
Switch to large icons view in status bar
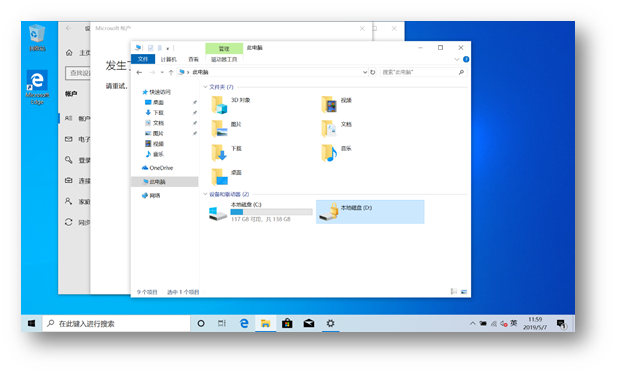click(x=464, y=292)
